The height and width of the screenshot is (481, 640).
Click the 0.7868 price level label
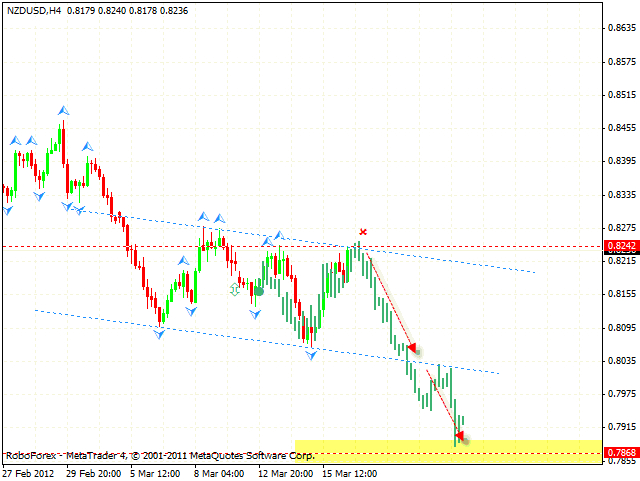pyautogui.click(x=621, y=453)
